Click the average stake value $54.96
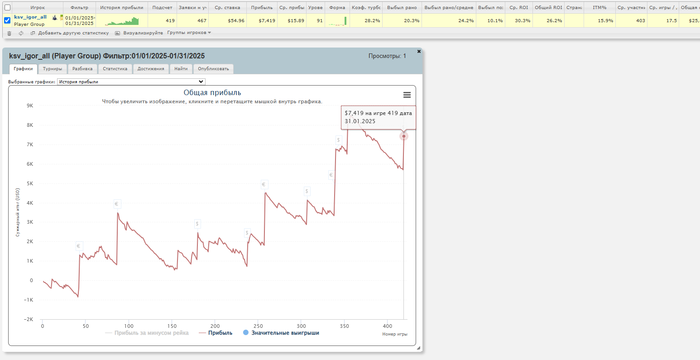 [236, 21]
